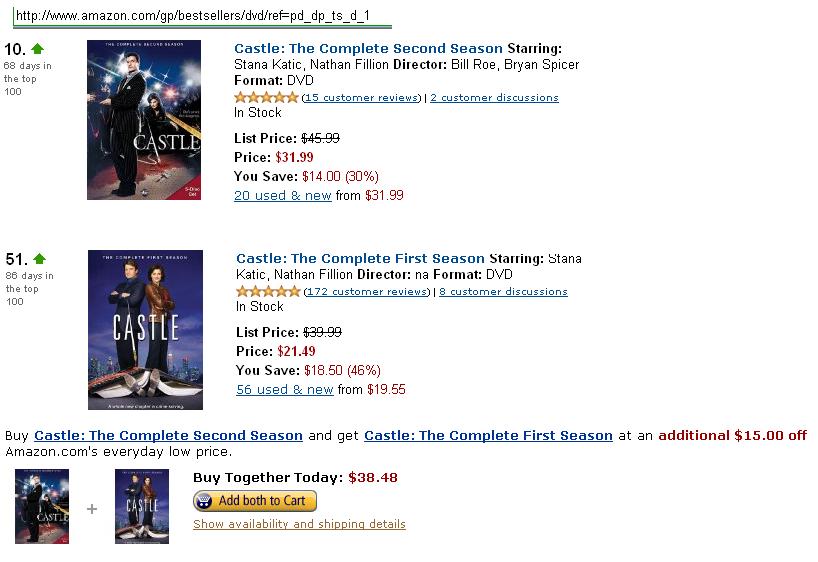
Task: Open the 8 customer discussions link
Action: click(x=503, y=292)
